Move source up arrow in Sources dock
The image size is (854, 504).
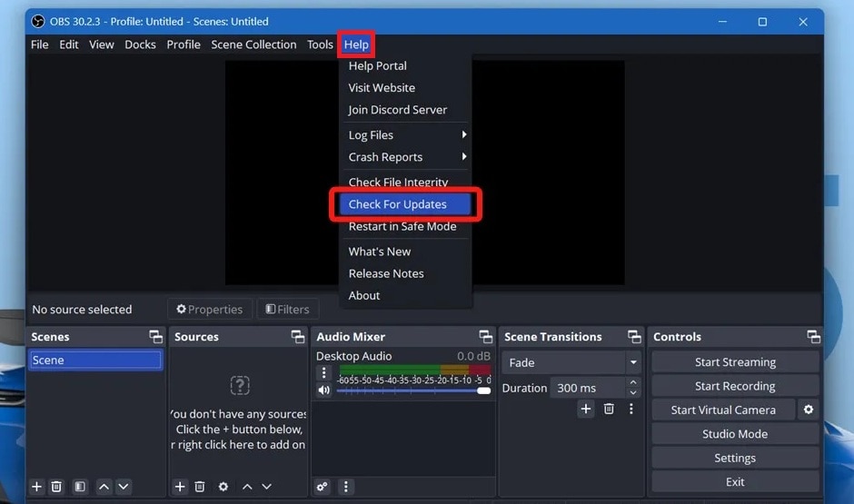tap(247, 486)
